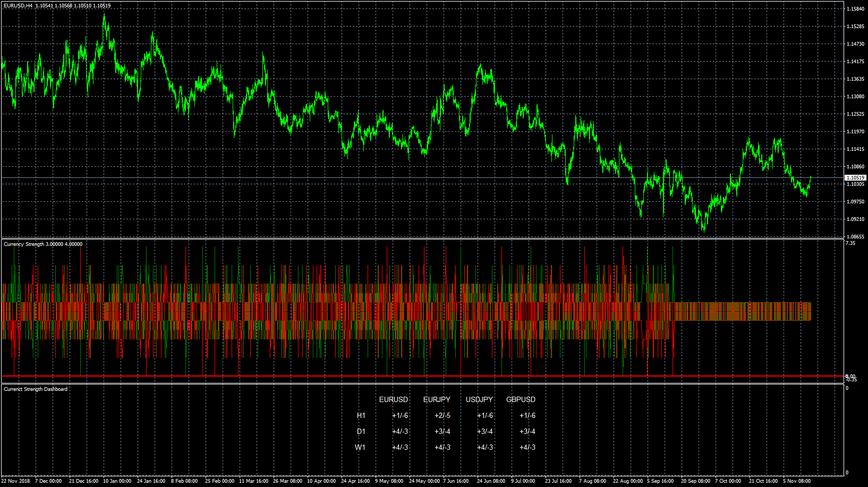
Task: Click the 1.13635 price scale label
Action: pos(855,79)
